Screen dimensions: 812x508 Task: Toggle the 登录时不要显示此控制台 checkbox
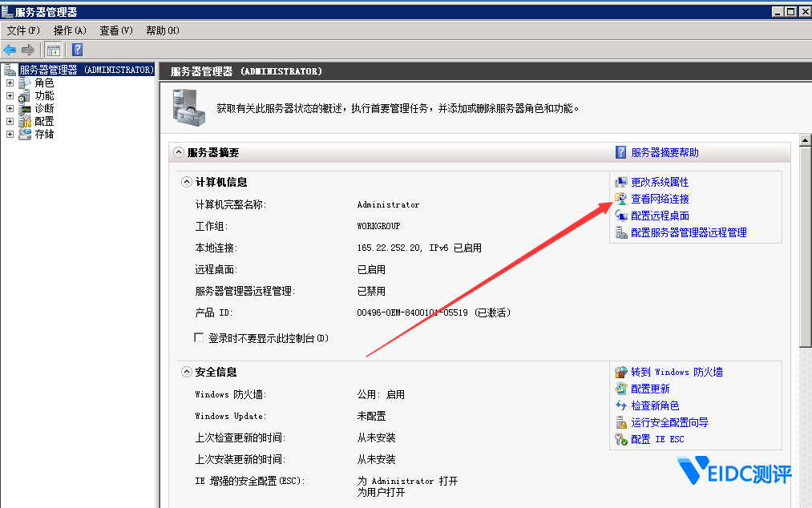[200, 338]
